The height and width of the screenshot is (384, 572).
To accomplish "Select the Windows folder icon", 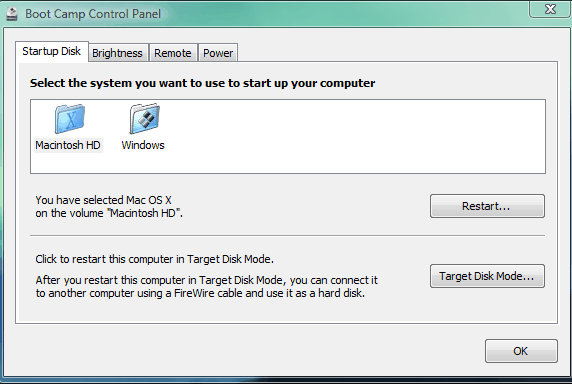I will coord(144,119).
